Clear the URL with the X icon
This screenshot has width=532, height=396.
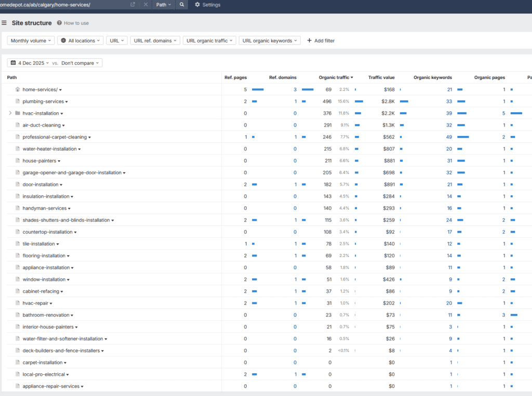(x=145, y=5)
